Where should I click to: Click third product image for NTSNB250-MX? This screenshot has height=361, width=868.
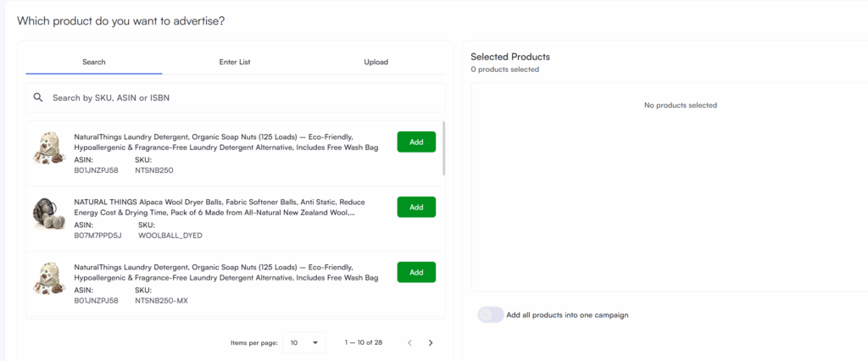pos(49,278)
